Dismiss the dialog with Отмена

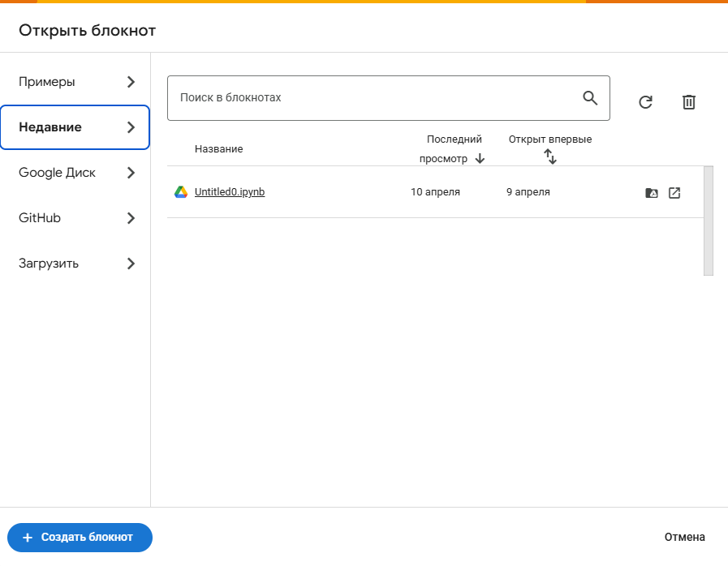click(684, 537)
